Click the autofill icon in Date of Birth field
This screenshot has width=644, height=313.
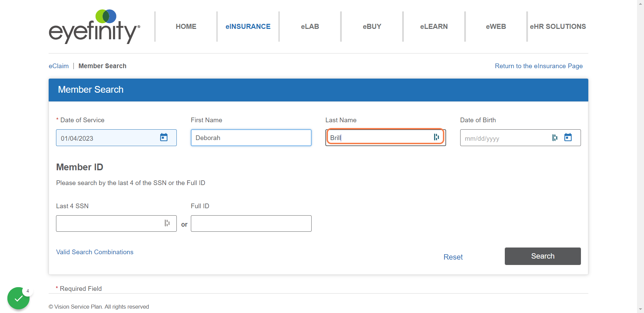[x=555, y=138]
